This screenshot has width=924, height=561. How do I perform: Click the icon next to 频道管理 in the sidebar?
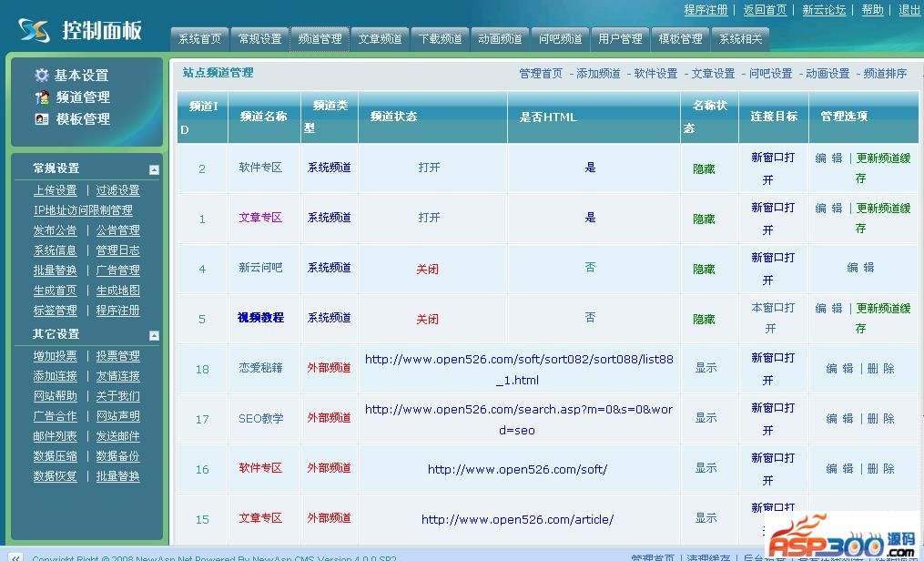41,97
